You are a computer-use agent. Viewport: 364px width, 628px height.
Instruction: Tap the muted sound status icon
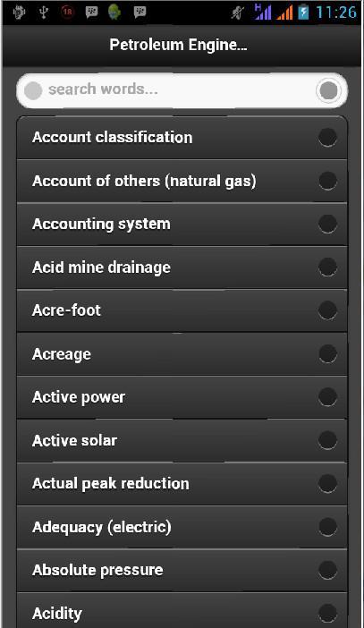238,13
